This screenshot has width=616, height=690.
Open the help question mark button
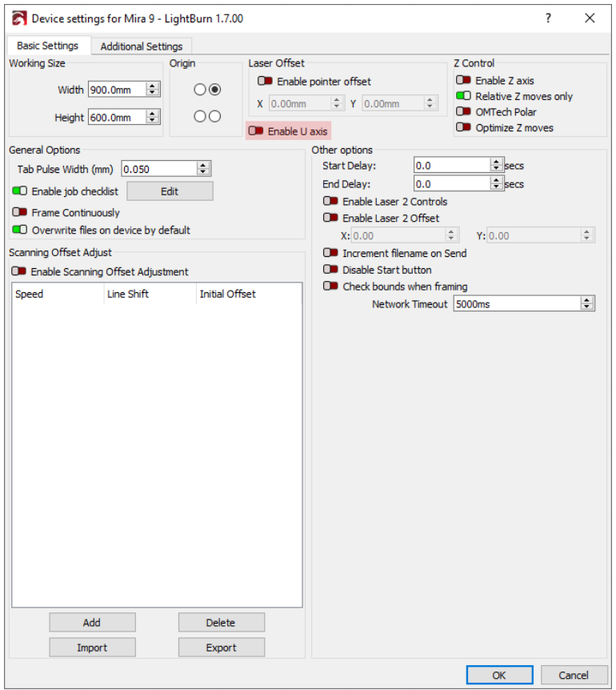pos(548,18)
